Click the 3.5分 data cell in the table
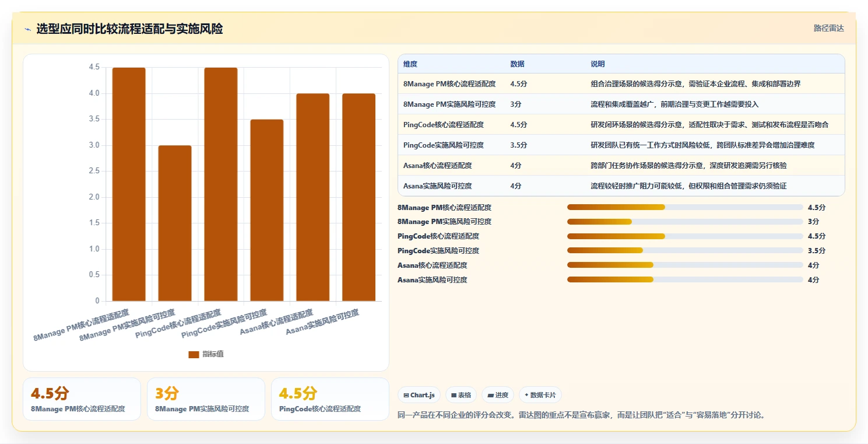The width and height of the screenshot is (868, 444). click(x=519, y=145)
